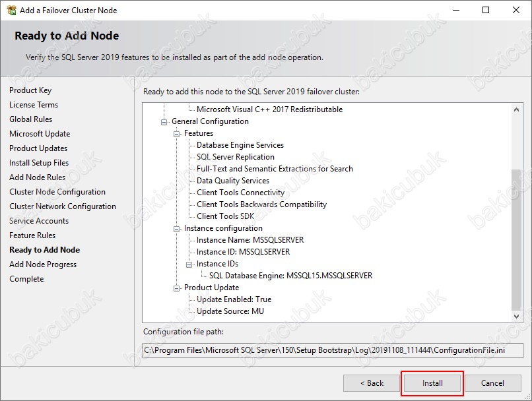Select Instance Name: MSSQLSERVER row

[250, 240]
